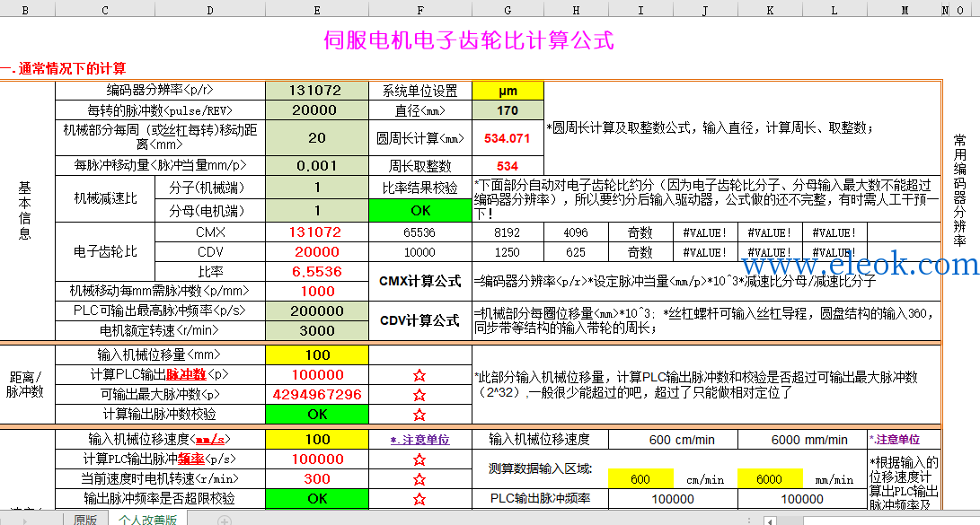The height and width of the screenshot is (525, 980).
Task: Select the yellow 6000 mm/min input cell
Action: pos(770,479)
